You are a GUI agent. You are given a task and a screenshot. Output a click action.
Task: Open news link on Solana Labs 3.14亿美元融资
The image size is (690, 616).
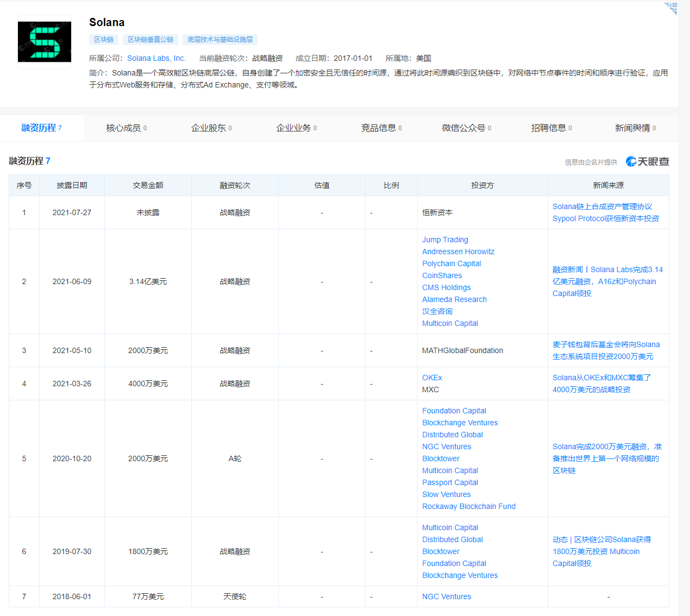pos(607,281)
